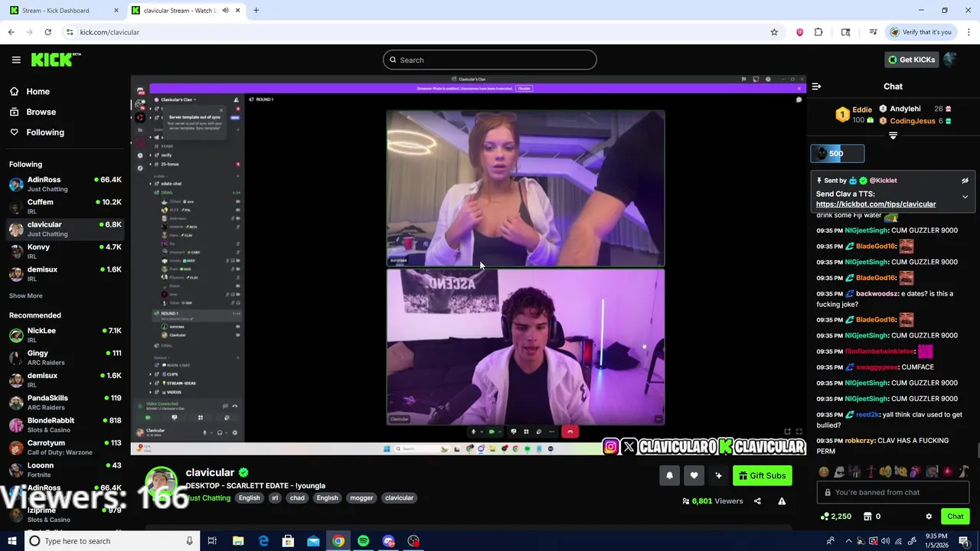Open Browse in the sidebar
Viewport: 980px width, 551px height.
[32, 112]
